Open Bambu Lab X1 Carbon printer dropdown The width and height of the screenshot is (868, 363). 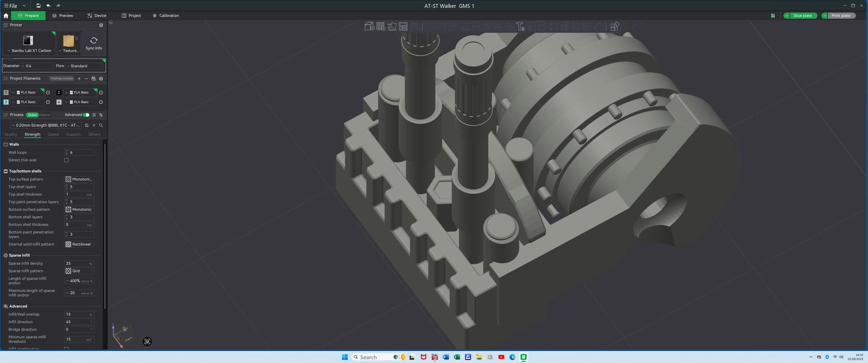(x=29, y=43)
